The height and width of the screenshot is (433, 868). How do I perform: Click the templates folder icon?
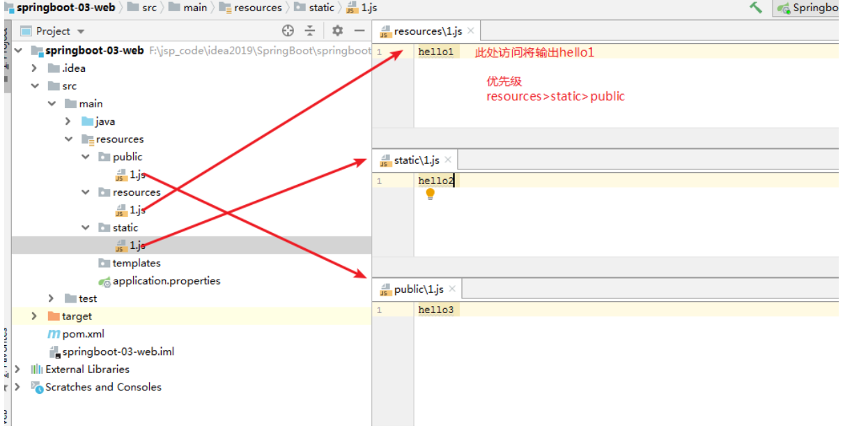tap(104, 263)
